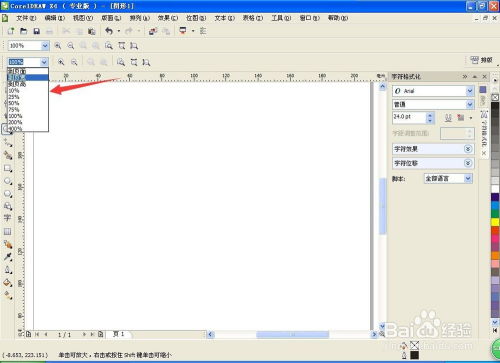Select the Smart fill tool in the toolbox
The height and width of the screenshot is (363, 500).
[8, 155]
